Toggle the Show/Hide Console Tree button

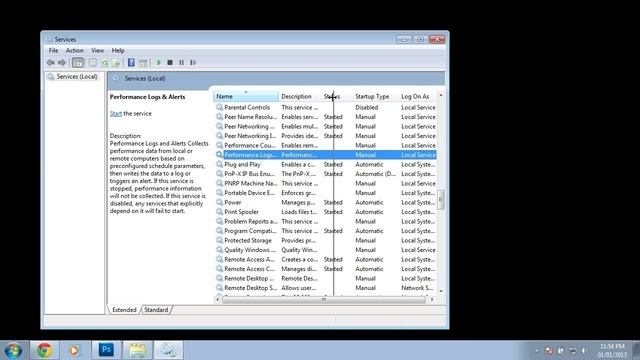point(78,62)
